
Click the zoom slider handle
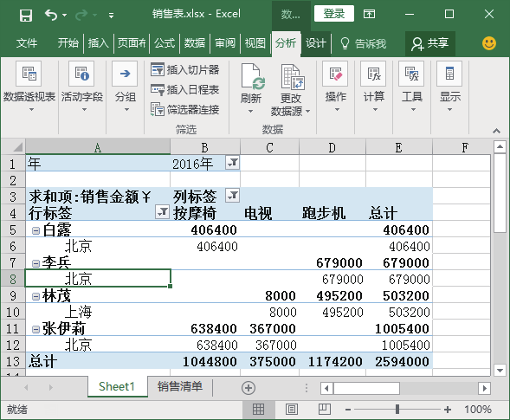[397, 410]
